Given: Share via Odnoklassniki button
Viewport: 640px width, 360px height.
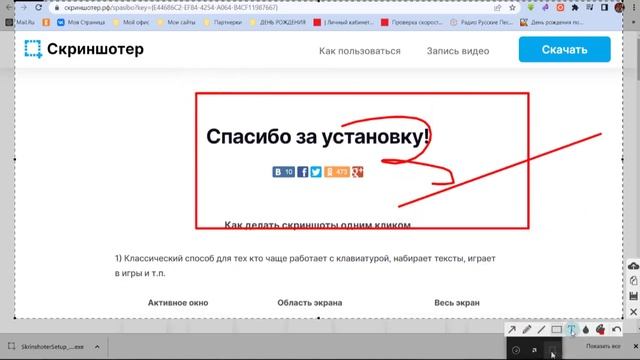Looking at the screenshot, I should [x=337, y=172].
